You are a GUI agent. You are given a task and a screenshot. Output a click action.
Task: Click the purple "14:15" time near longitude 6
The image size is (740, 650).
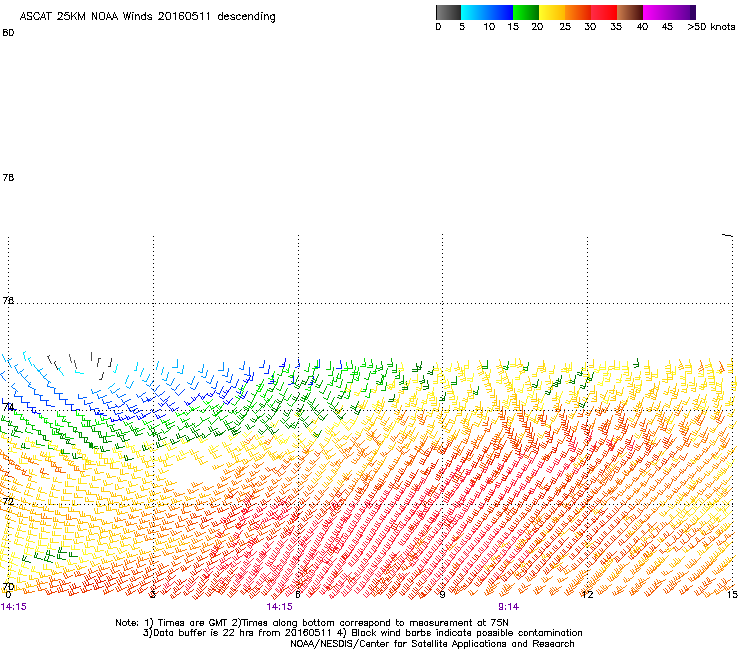click(x=279, y=607)
